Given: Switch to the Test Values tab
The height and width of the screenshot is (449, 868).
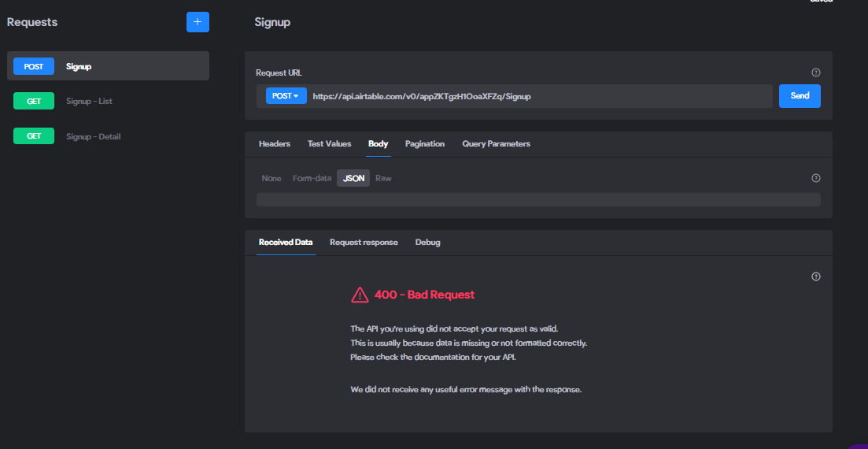Looking at the screenshot, I should (330, 143).
